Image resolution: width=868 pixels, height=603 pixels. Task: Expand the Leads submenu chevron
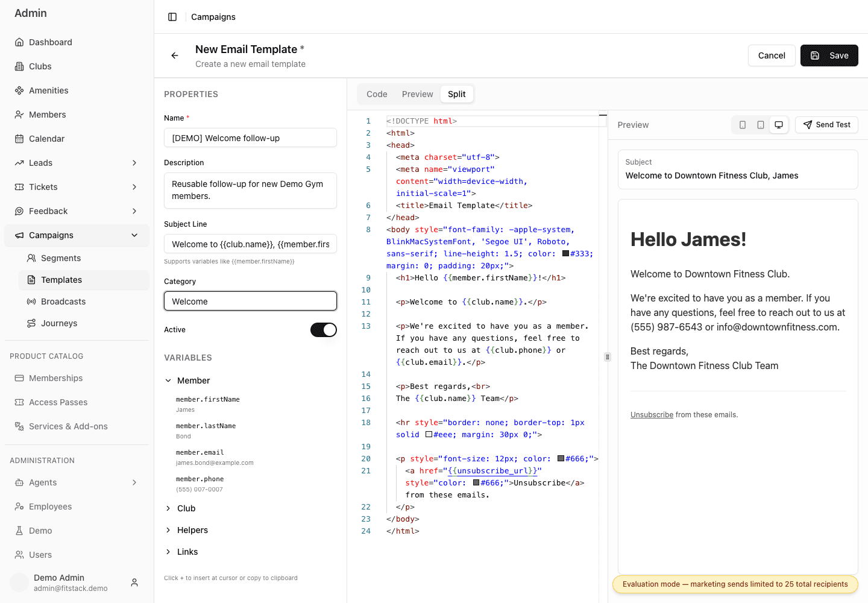click(x=134, y=163)
